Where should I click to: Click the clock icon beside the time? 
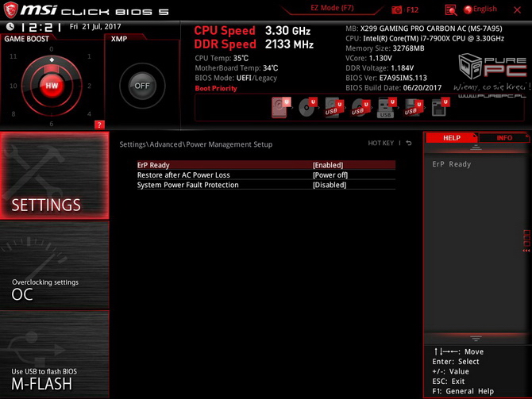(x=10, y=26)
